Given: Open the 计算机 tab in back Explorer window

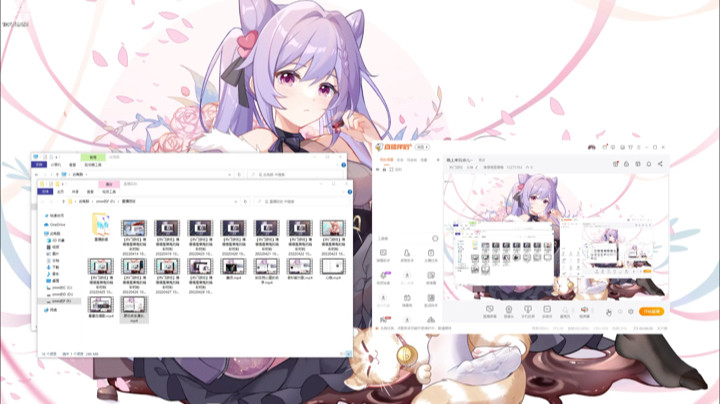Looking at the screenshot, I should point(56,164).
